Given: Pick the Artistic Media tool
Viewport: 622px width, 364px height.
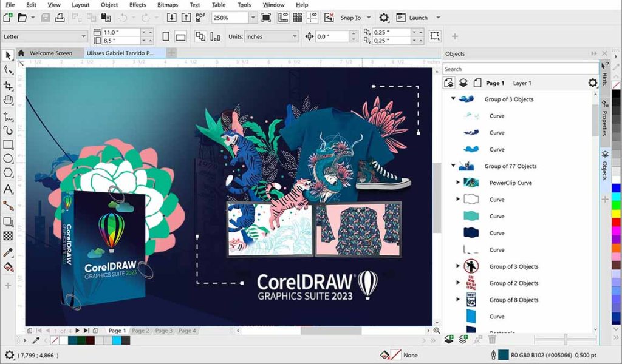Looking at the screenshot, I should (8, 130).
